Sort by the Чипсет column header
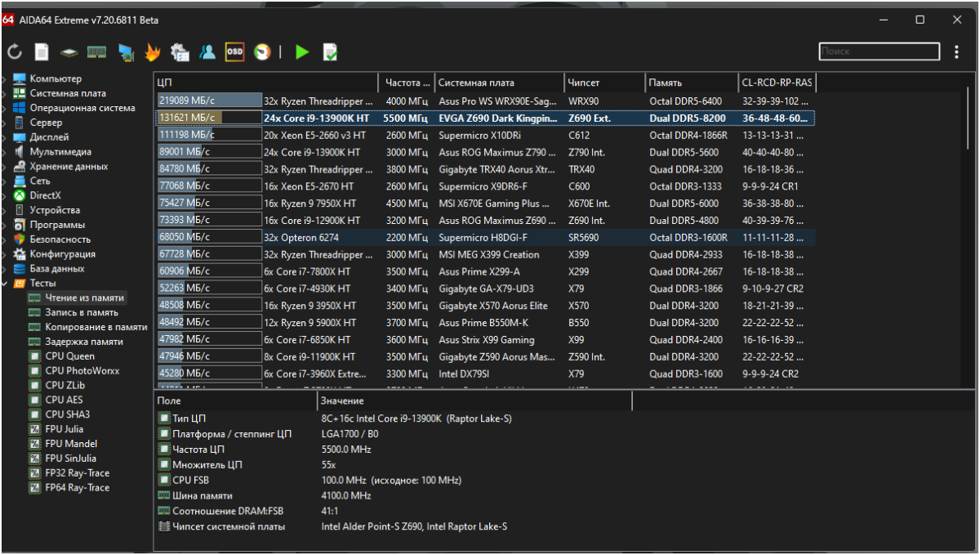Viewport: 980px width, 555px height. 604,83
